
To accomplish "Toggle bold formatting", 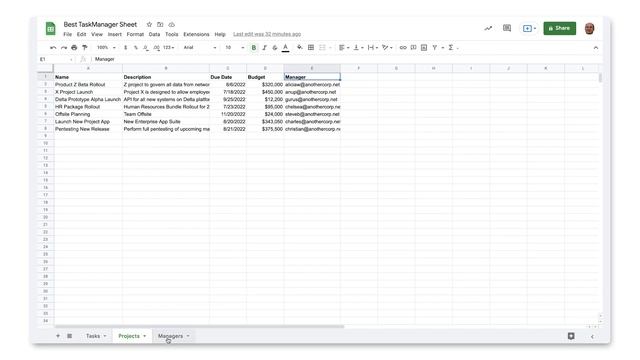I will 253,48.
